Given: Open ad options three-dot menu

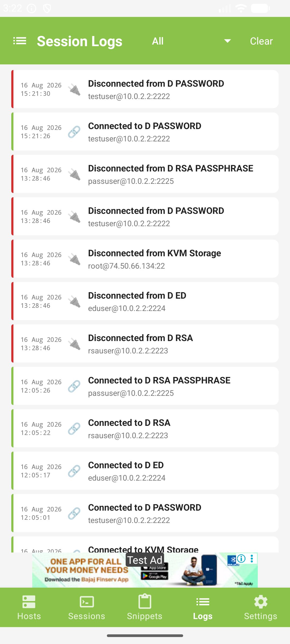Looking at the screenshot, I should [252, 559].
